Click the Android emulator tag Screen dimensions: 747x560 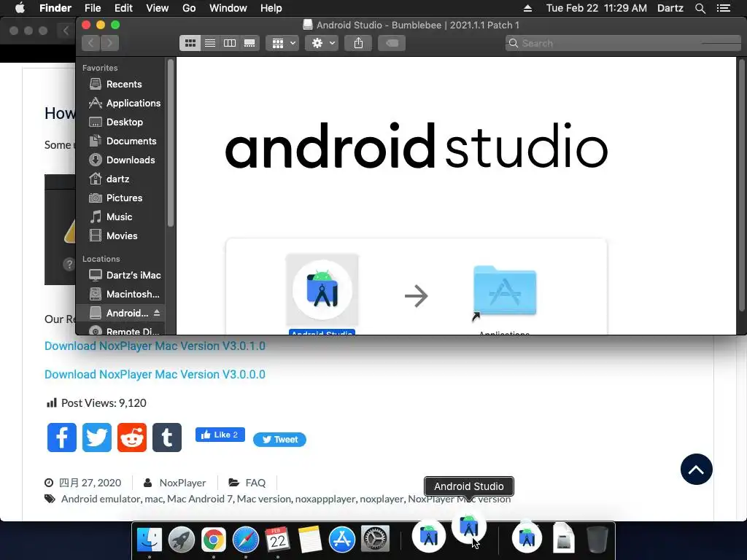point(101,499)
